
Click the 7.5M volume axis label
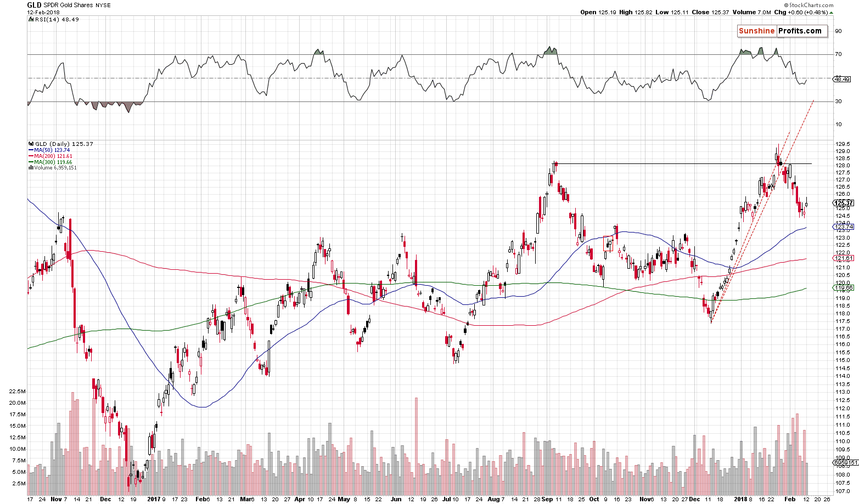tap(19, 461)
